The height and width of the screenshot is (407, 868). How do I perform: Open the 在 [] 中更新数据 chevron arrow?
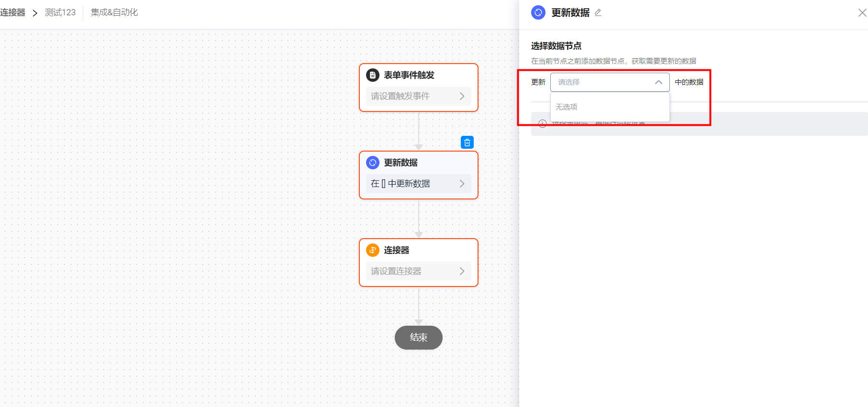[x=462, y=184]
